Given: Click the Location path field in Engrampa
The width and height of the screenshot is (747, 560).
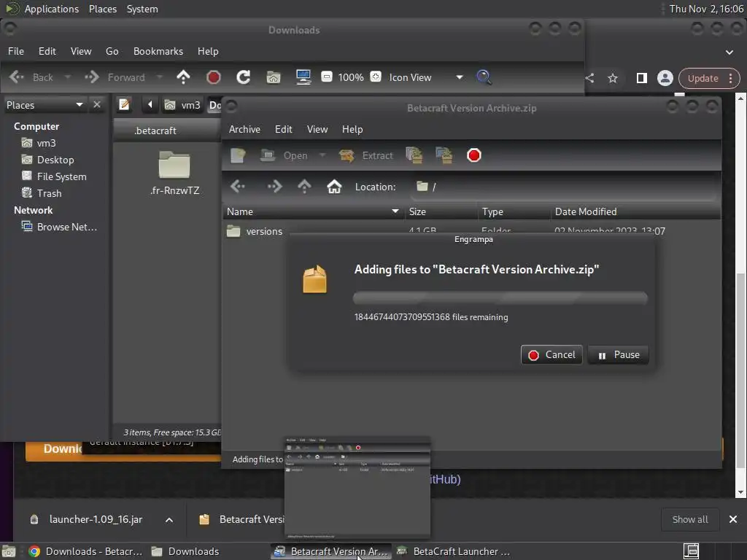Looking at the screenshot, I should tap(564, 187).
